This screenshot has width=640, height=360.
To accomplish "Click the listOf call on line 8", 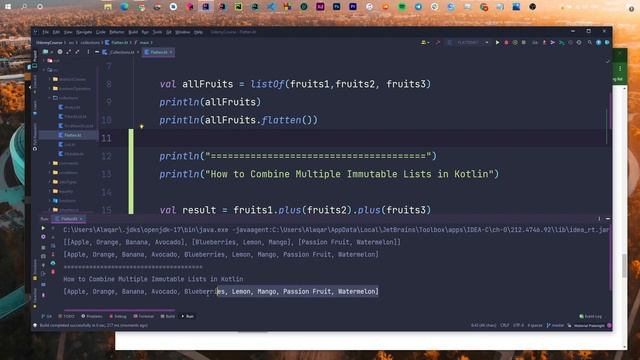I will pos(267,84).
